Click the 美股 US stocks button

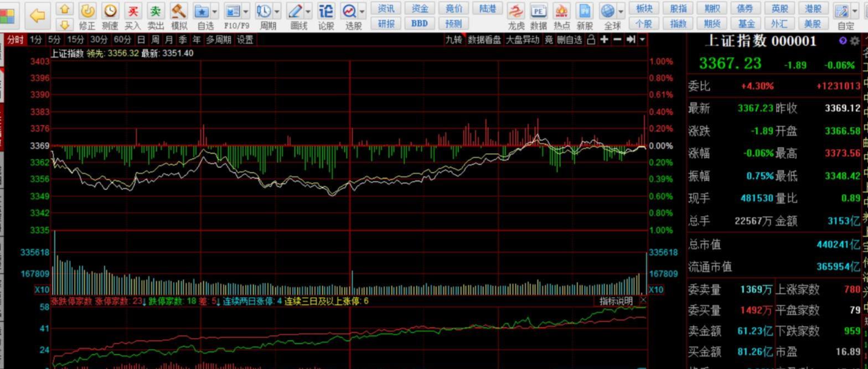point(813,23)
